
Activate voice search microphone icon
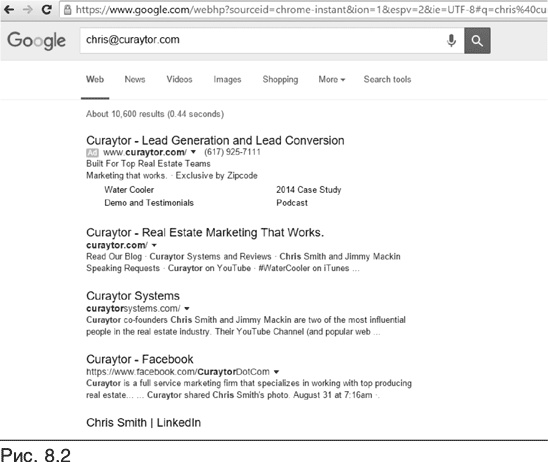[x=451, y=41]
